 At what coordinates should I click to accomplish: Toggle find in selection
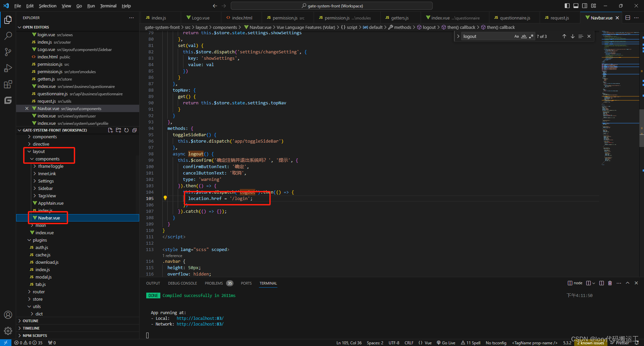click(x=581, y=36)
